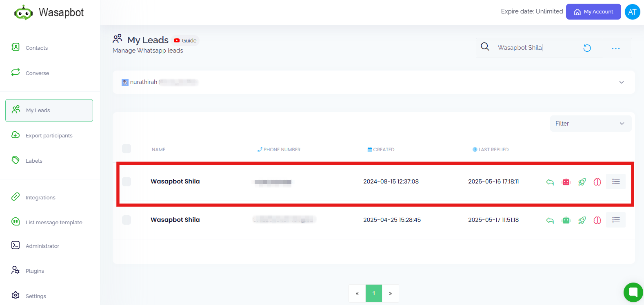Click the Plugins user-gear icon
This screenshot has height=305, width=644.
click(16, 270)
